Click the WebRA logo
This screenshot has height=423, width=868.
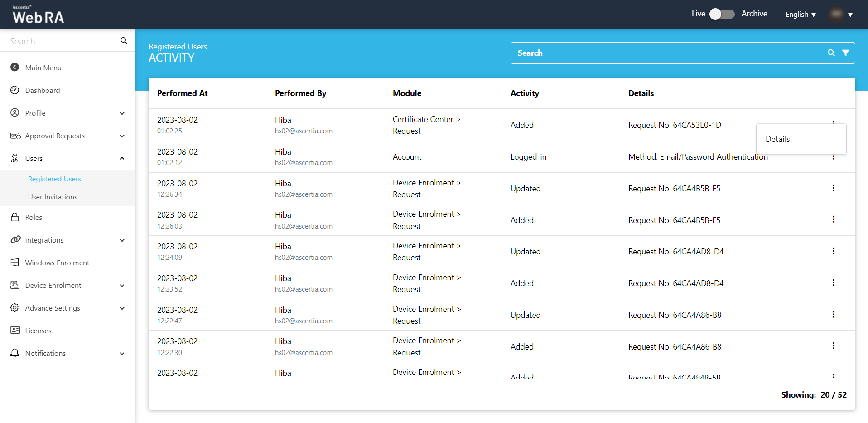[38, 15]
